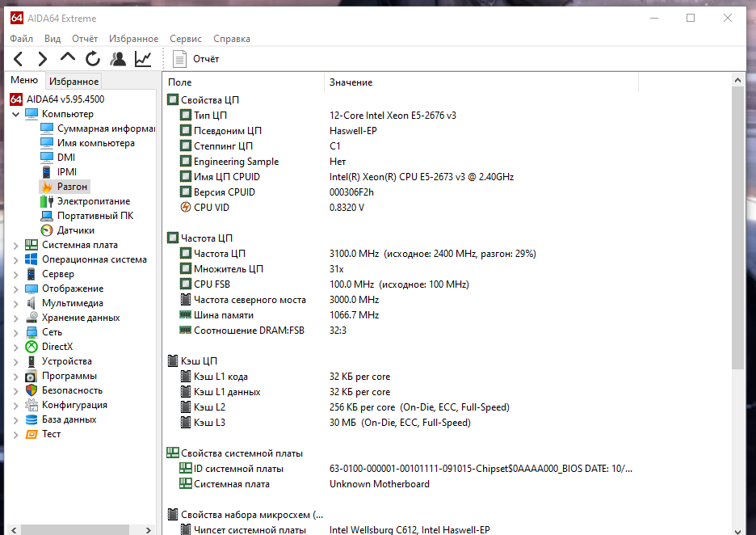Collapse the Компьютер tree node
756x535 pixels.
pos(15,114)
